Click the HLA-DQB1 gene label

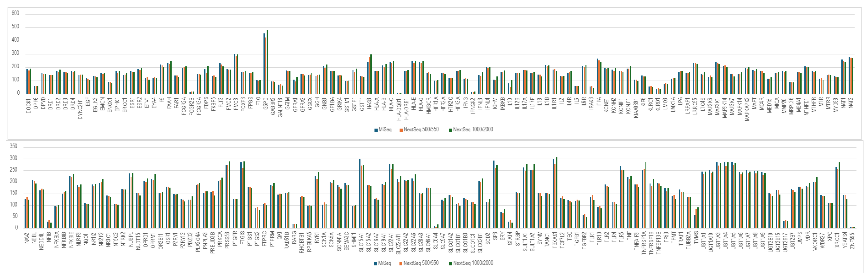click(x=399, y=109)
